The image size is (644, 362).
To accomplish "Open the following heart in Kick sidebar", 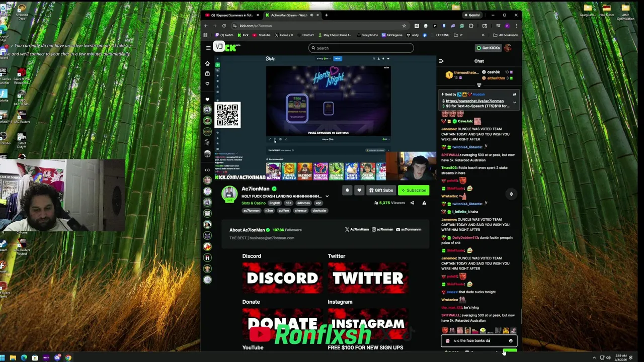I will click(x=207, y=83).
